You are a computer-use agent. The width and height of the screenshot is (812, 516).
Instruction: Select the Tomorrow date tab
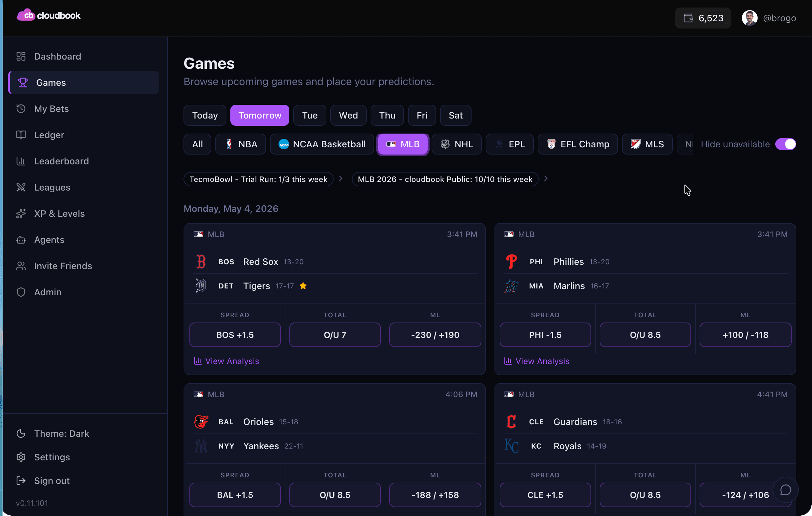pyautogui.click(x=260, y=115)
